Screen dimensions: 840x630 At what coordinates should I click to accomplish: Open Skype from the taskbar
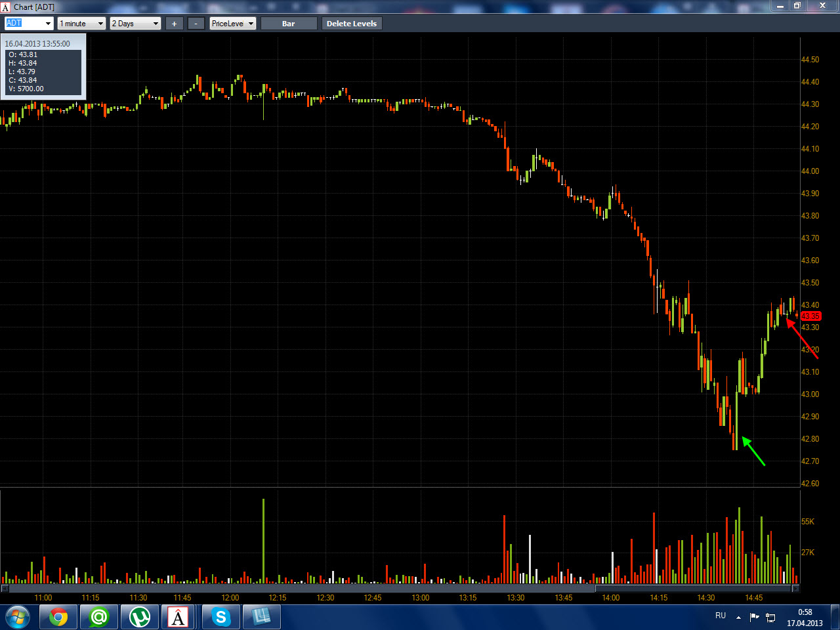click(221, 617)
